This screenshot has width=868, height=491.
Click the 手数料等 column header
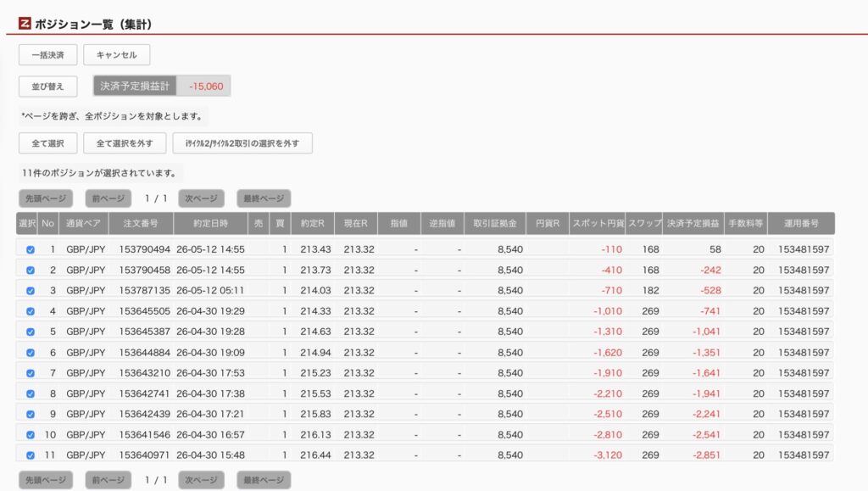pyautogui.click(x=746, y=223)
